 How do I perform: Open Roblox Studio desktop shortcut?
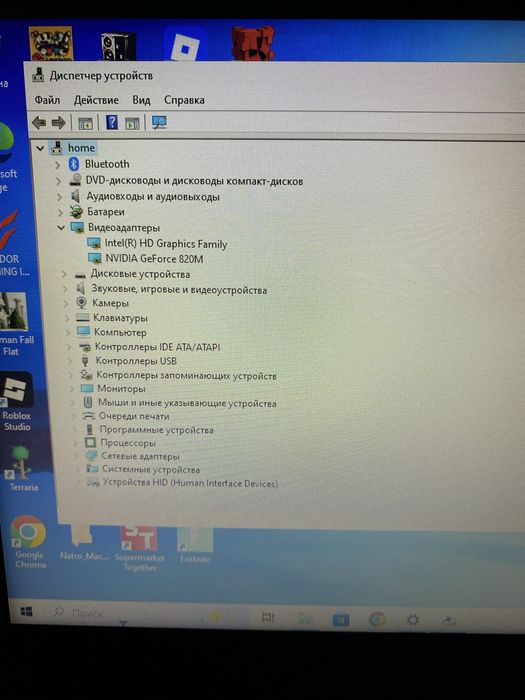(x=17, y=402)
